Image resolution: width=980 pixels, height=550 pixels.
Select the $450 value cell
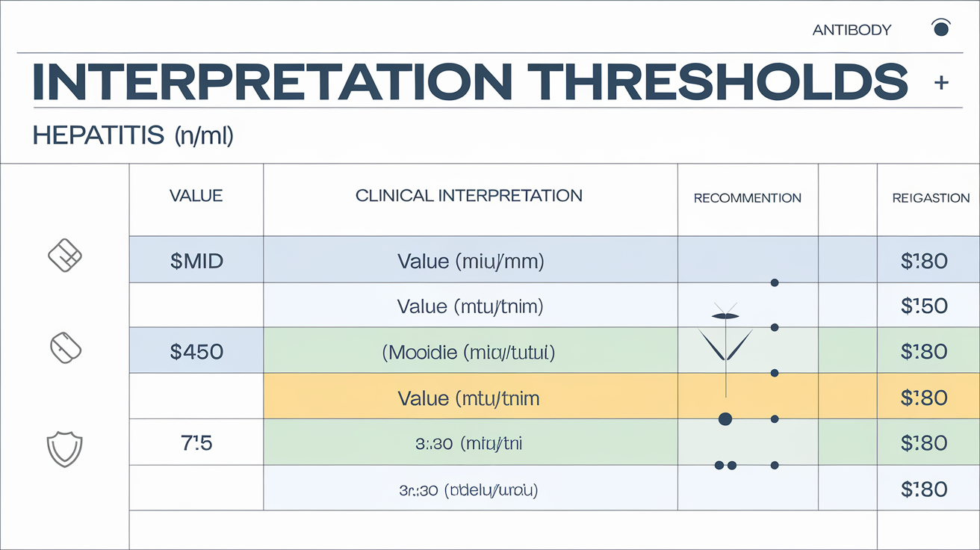[x=196, y=351]
